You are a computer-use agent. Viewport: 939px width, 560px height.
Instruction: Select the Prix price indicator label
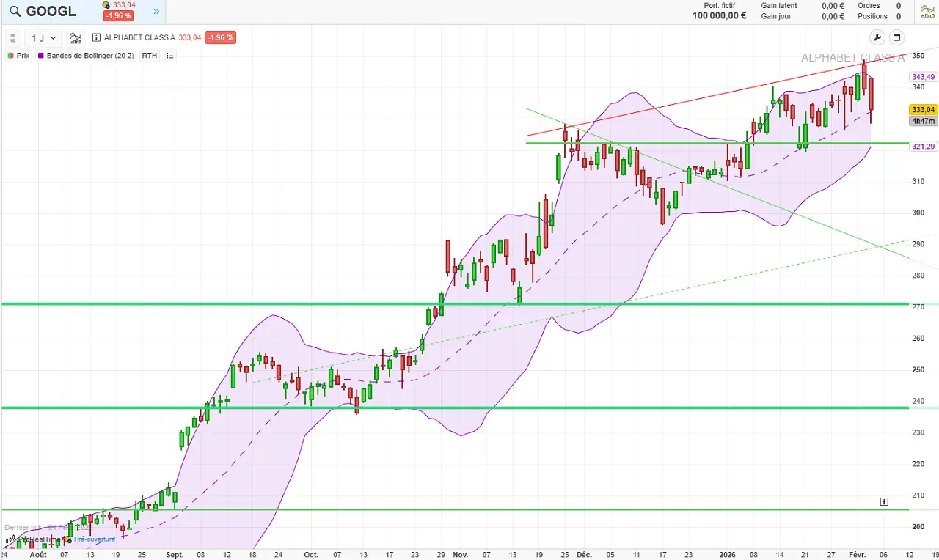(x=19, y=56)
